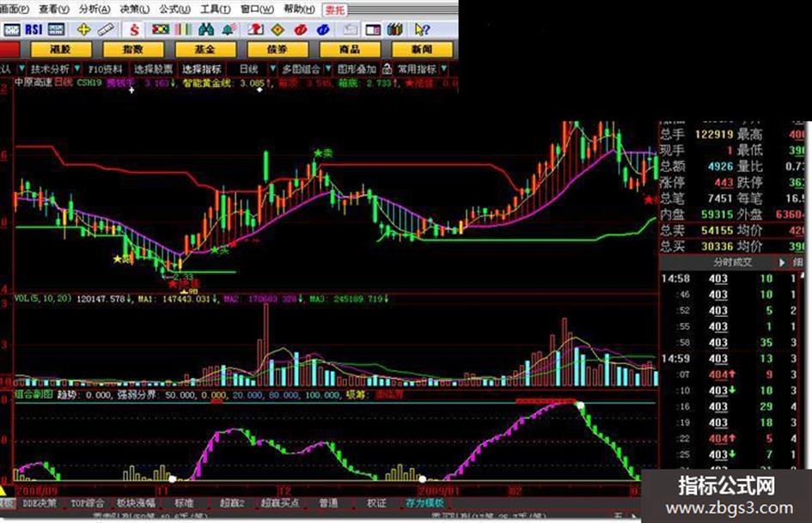
Task: Click the yellow crosshair cursor icon
Action: coord(83,29)
